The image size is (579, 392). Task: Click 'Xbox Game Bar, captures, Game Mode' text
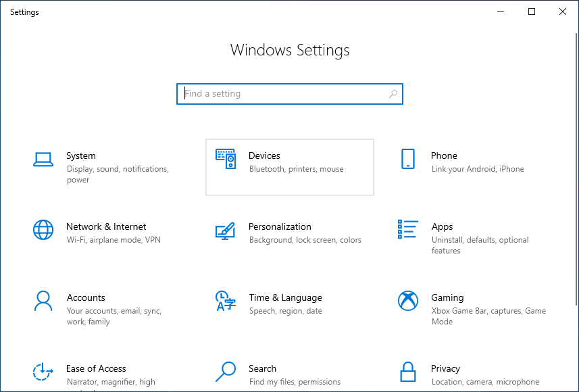click(x=489, y=316)
